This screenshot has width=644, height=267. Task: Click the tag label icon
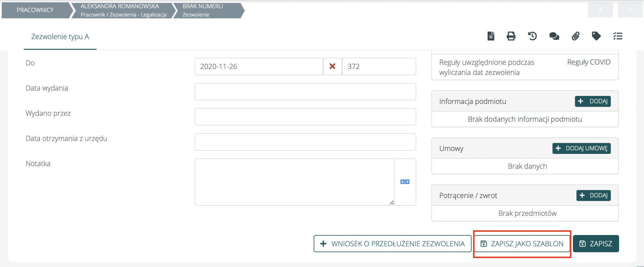point(596,36)
